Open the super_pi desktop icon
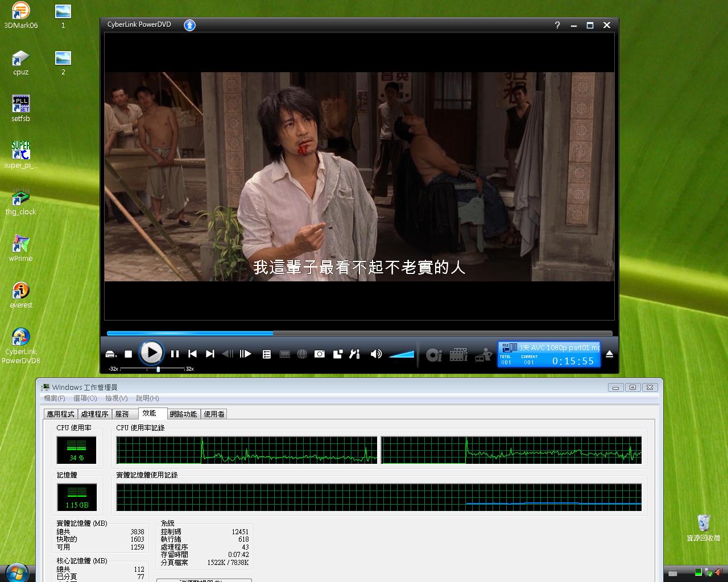The height and width of the screenshot is (582, 728). point(20,155)
